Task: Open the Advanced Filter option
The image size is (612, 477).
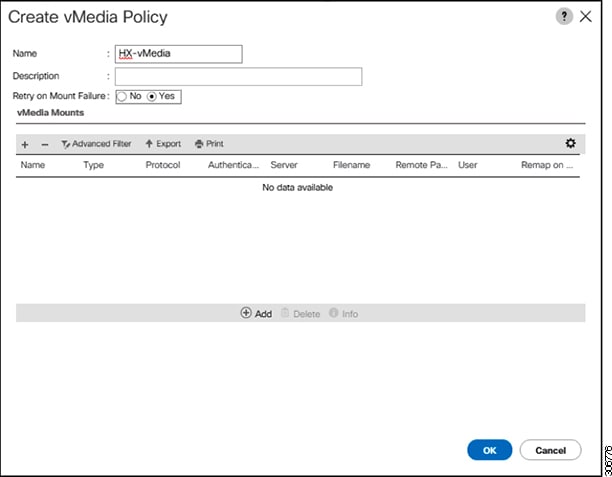Action: click(96, 144)
